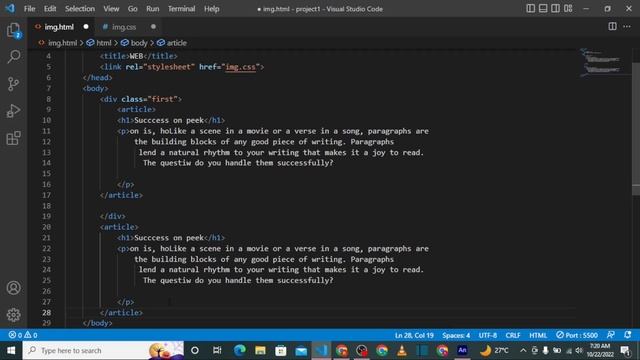
Task: Switch to the img.html editor tab
Action: click(x=59, y=27)
